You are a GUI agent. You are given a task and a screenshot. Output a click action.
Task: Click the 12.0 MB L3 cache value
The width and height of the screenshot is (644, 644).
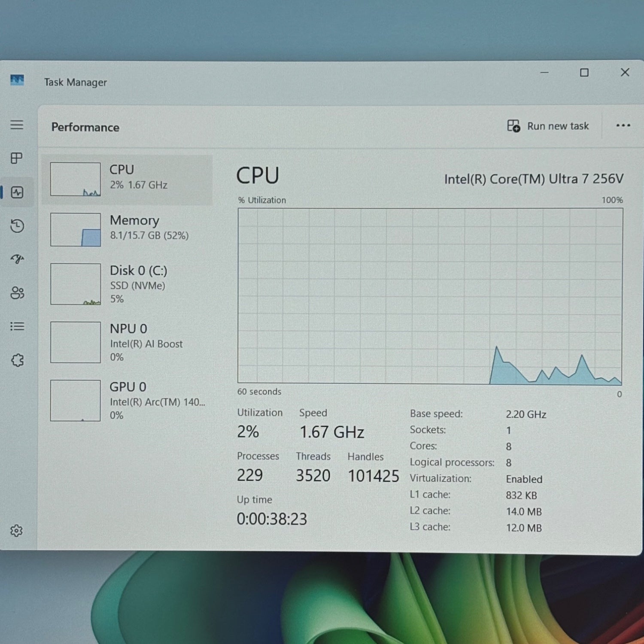click(524, 528)
